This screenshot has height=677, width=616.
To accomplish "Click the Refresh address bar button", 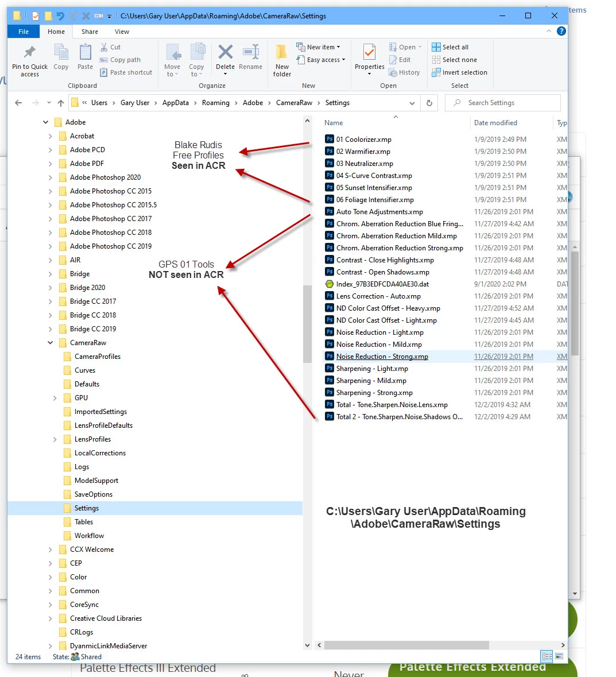I will tap(429, 103).
